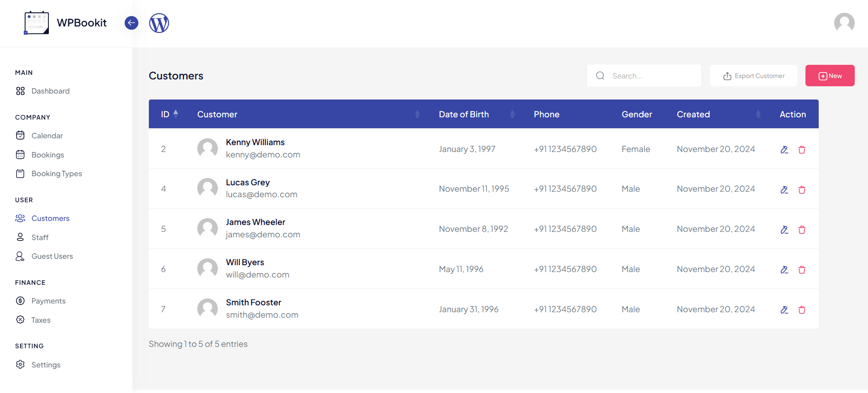The width and height of the screenshot is (868, 393).
Task: Sort by Created column arrows
Action: click(x=758, y=114)
